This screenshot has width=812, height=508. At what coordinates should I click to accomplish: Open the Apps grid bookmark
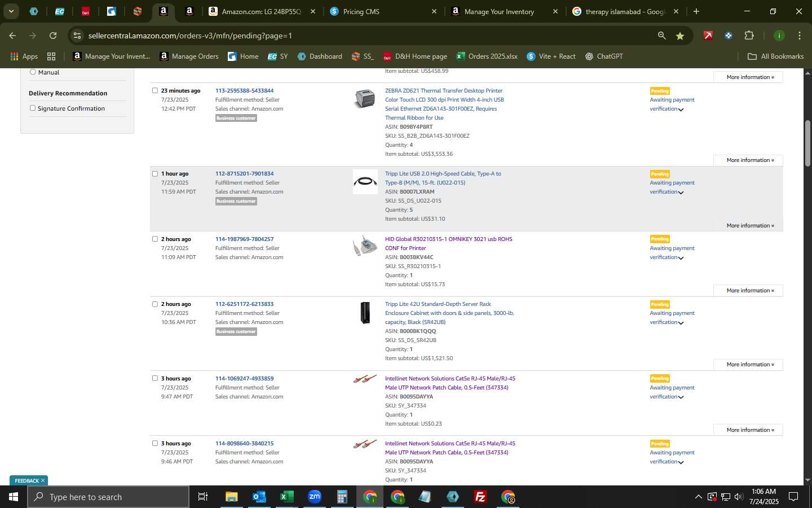coord(24,56)
